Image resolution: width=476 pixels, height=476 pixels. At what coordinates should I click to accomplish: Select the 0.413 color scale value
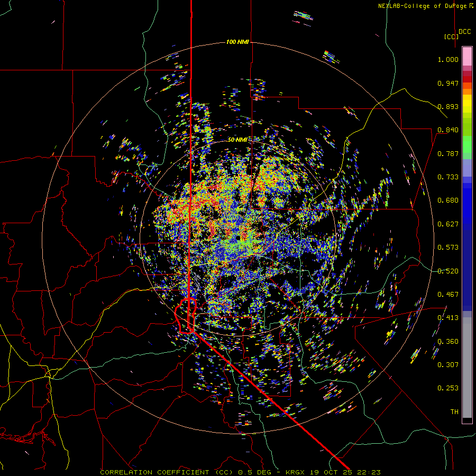pyautogui.click(x=448, y=318)
